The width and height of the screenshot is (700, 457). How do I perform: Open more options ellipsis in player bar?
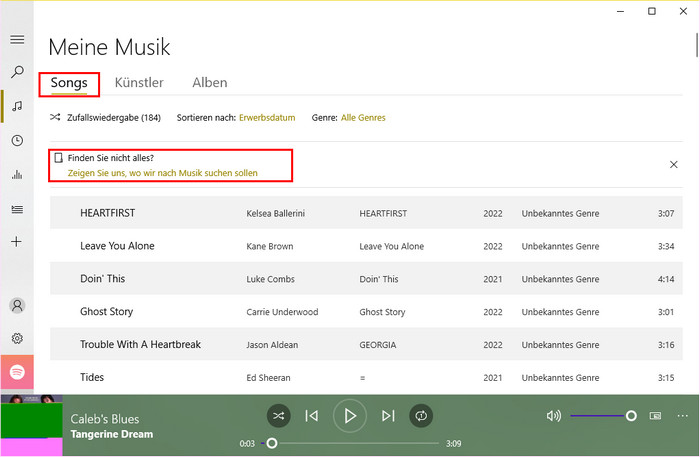[x=683, y=416]
